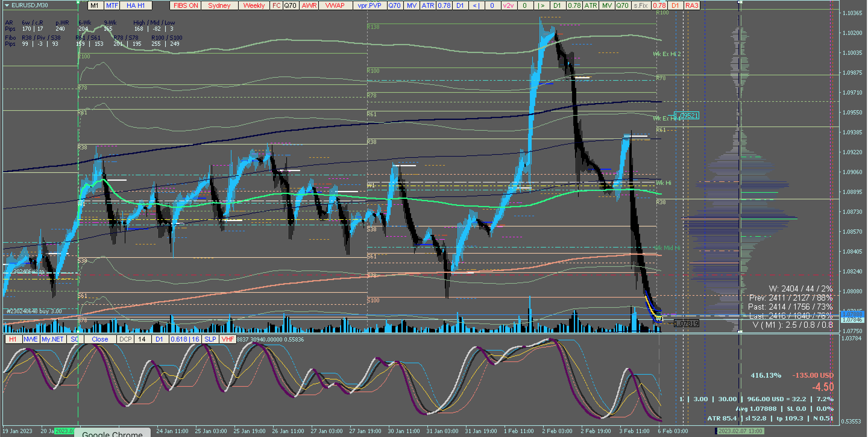Screen dimensions: 868x437
Task: Select the M1 timeframe button
Action: coord(95,5)
